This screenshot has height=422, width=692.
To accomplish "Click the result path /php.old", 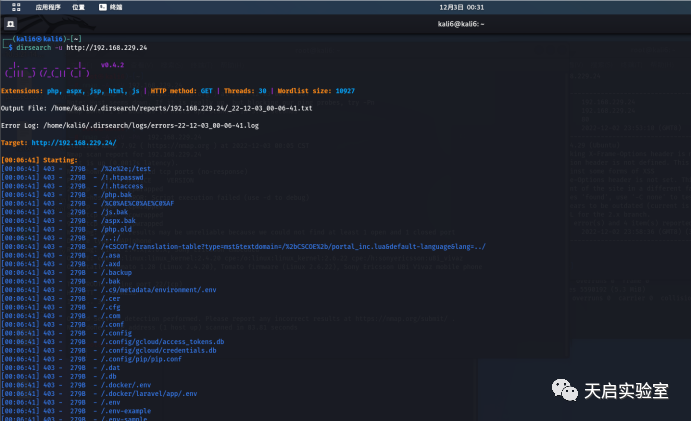I will tap(117, 229).
